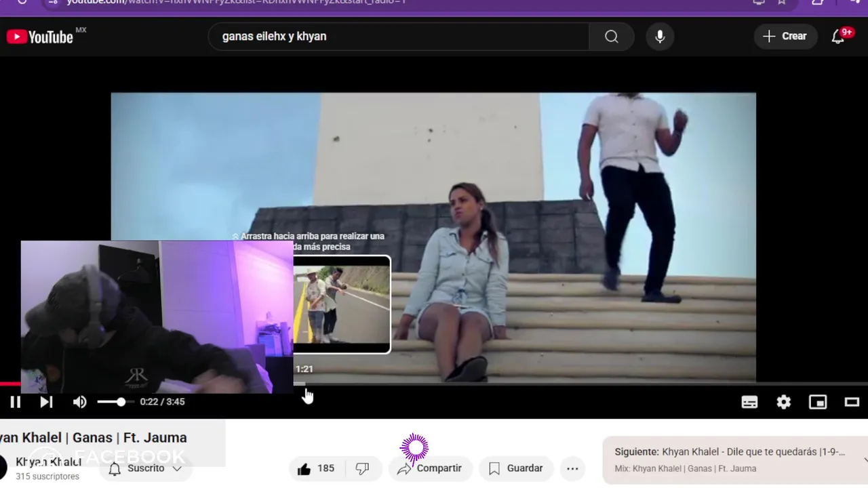Mute the video volume
The height and width of the screenshot is (488, 868).
pos(80,402)
